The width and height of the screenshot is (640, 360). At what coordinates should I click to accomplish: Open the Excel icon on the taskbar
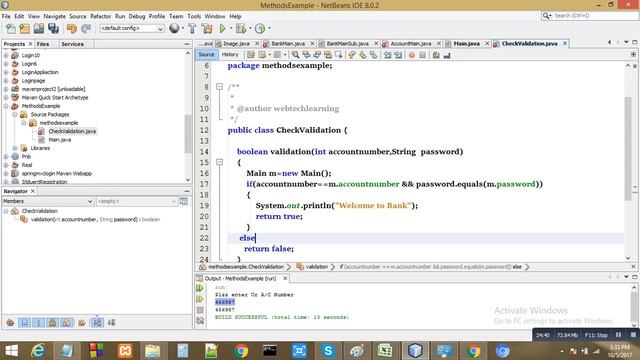(x=385, y=351)
